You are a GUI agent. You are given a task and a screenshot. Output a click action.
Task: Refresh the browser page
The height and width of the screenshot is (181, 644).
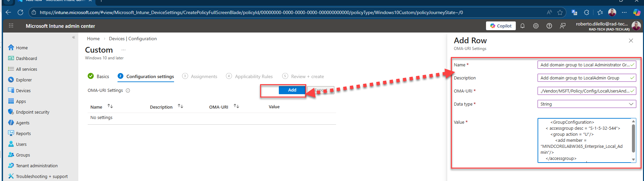(x=20, y=12)
